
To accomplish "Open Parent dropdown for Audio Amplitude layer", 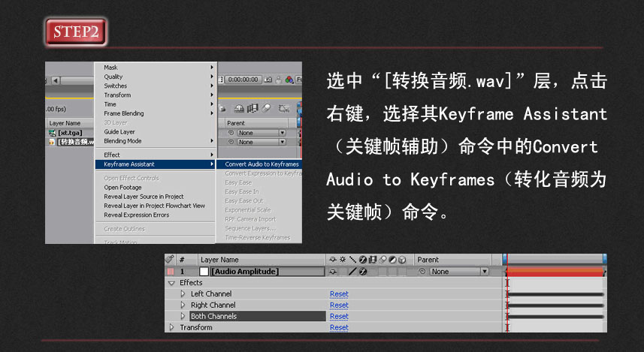I will [x=459, y=271].
